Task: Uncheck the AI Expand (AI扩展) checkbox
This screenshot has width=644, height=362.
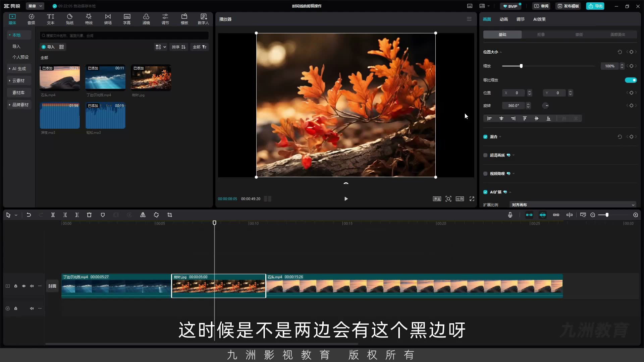Action: [485, 192]
